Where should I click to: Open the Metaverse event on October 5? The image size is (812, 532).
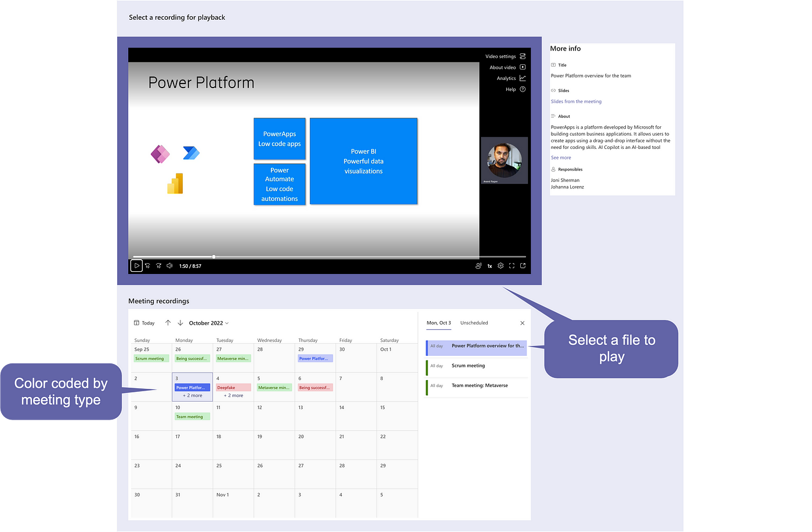[x=274, y=388]
